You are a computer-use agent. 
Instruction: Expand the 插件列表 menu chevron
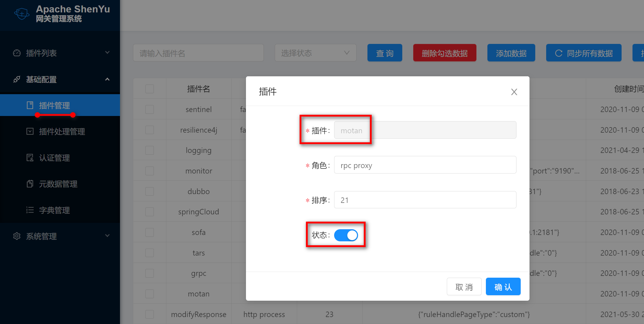107,53
